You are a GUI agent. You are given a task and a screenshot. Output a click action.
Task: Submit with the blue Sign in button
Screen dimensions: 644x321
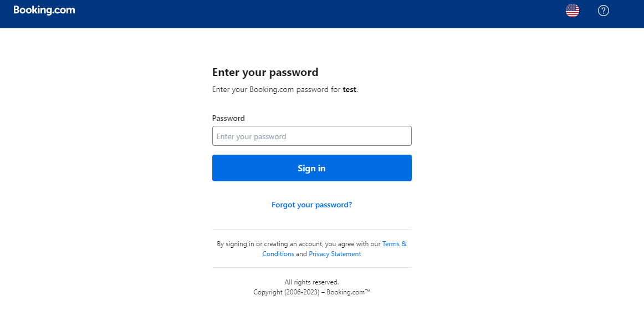311,168
